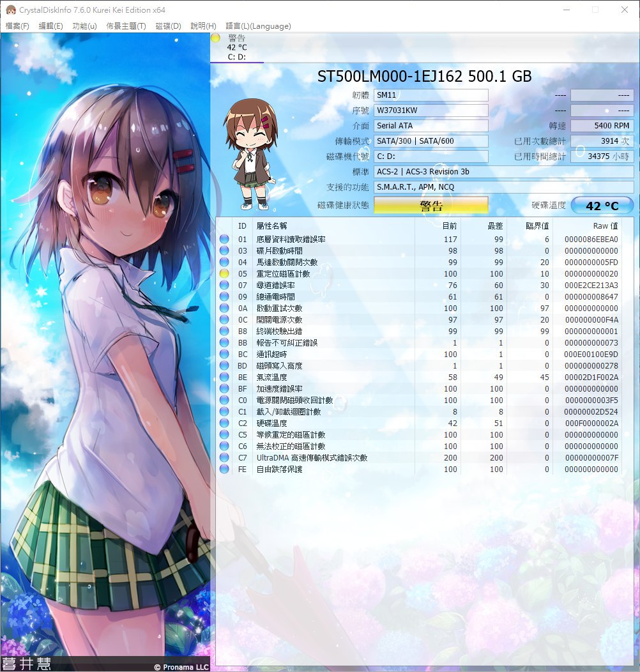Viewport: 640px width, 672px height.
Task: Select the 終端校驗出錯 attribute name
Action: pos(280,331)
